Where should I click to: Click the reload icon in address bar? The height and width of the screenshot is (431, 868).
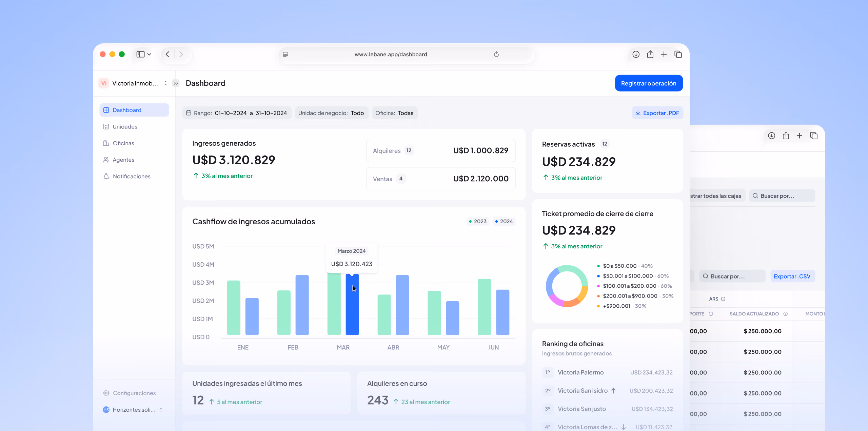pyautogui.click(x=496, y=54)
